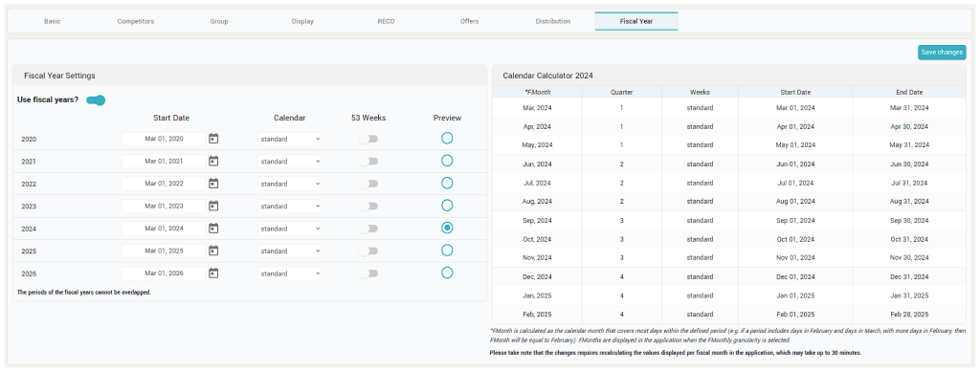Turn on 53 Weeks for 2025
The width and height of the screenshot is (980, 372).
[368, 251]
